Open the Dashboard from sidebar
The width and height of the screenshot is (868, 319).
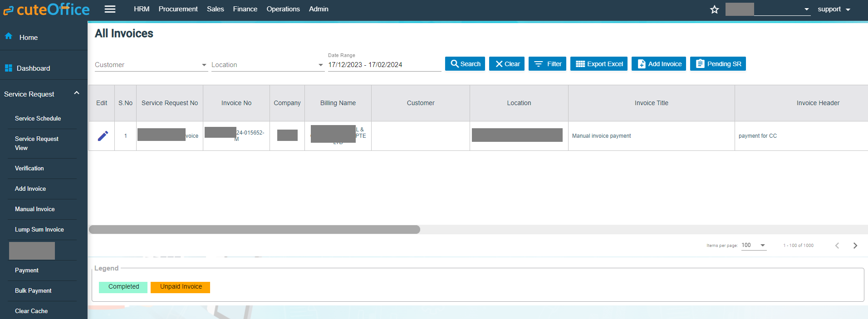click(33, 68)
